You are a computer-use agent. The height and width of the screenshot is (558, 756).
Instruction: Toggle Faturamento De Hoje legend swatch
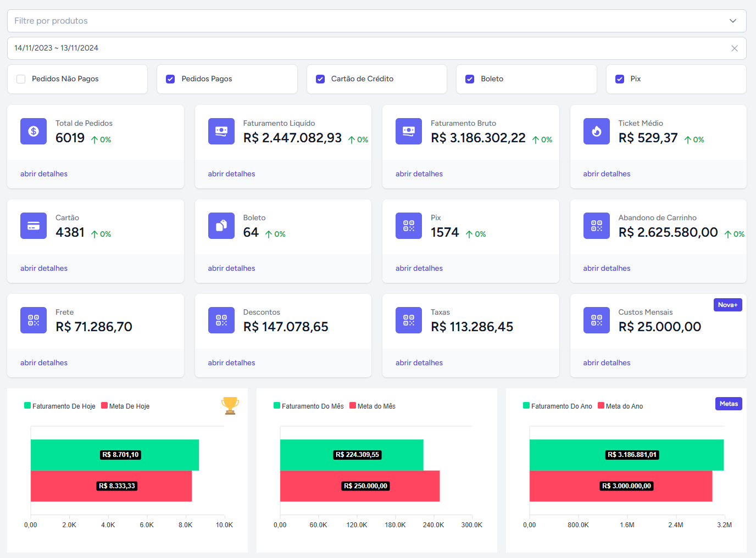point(27,406)
